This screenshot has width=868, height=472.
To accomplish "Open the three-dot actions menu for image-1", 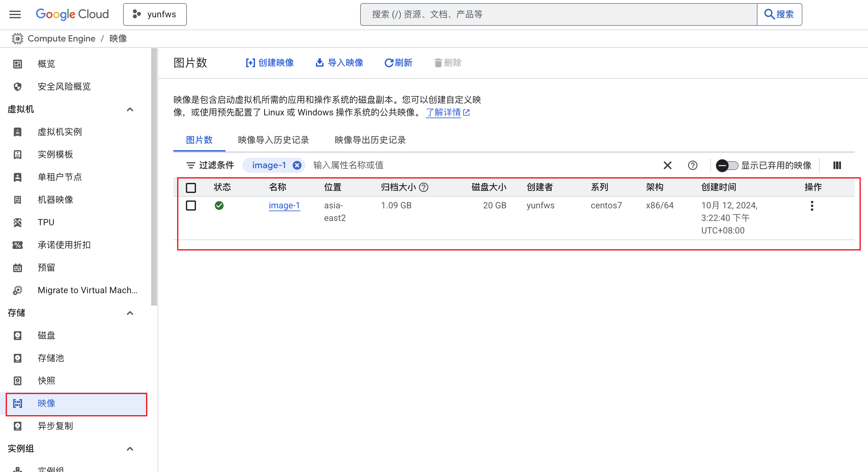I will click(x=812, y=205).
